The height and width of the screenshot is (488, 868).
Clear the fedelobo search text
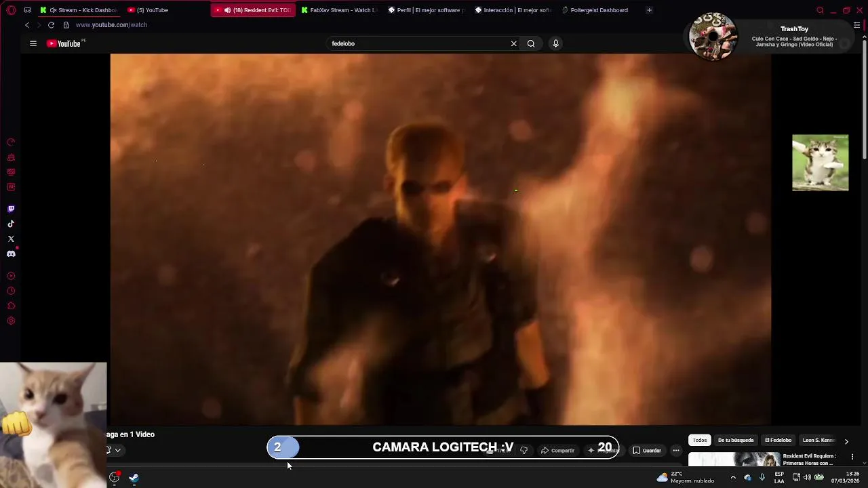click(x=513, y=43)
